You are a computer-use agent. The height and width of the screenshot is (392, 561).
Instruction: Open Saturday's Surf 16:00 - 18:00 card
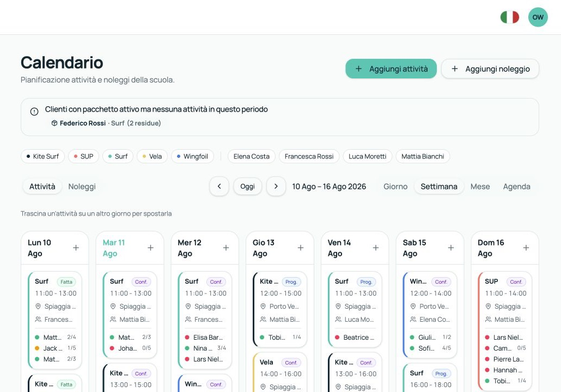[430, 378]
